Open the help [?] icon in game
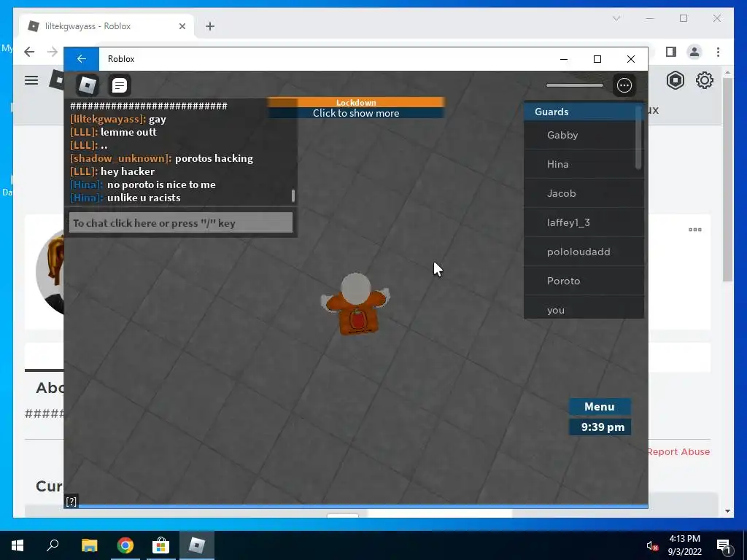 tap(71, 502)
